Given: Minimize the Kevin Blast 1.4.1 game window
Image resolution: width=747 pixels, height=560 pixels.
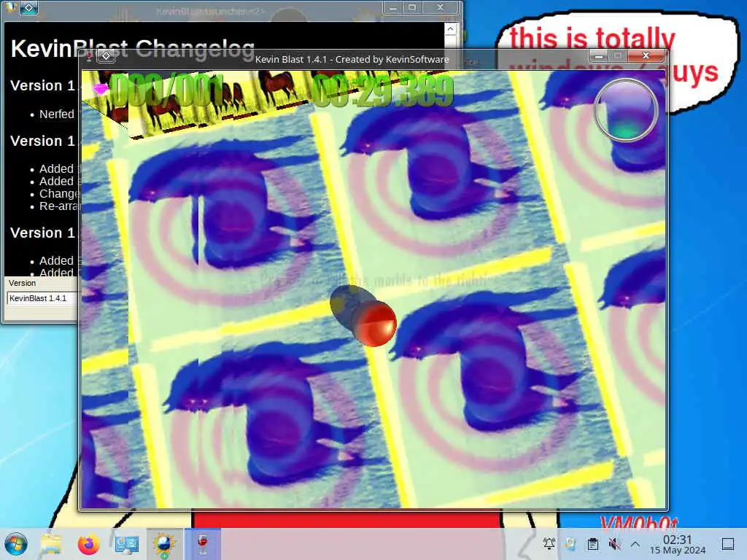Looking at the screenshot, I should tap(599, 56).
